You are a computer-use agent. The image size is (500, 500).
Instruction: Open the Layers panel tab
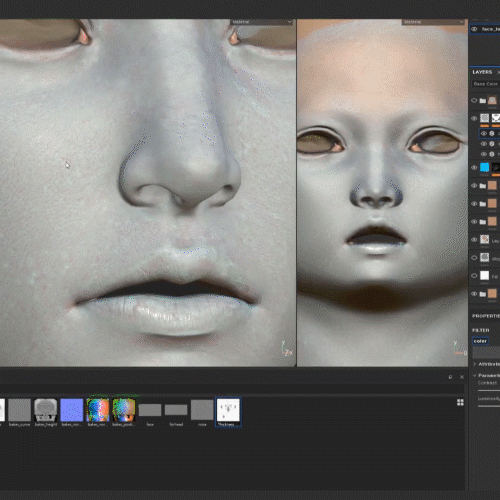[482, 72]
